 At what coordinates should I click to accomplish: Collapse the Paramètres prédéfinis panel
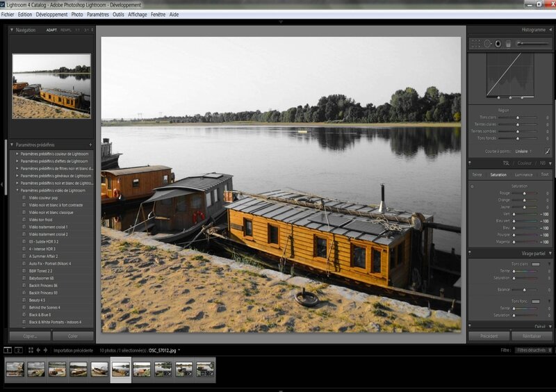(12, 145)
